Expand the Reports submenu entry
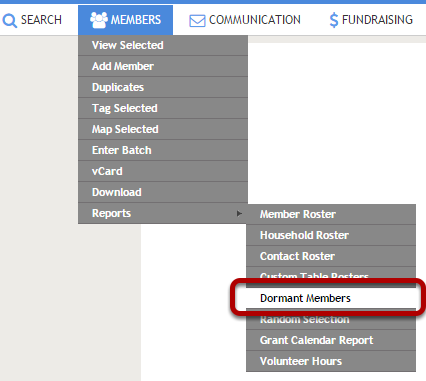The image size is (426, 381). pos(163,213)
